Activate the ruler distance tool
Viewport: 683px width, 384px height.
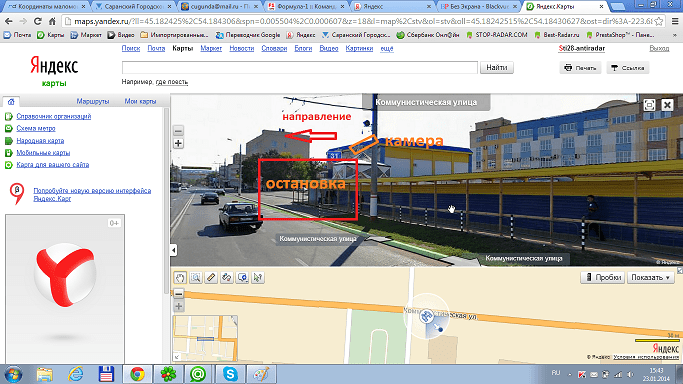211,277
